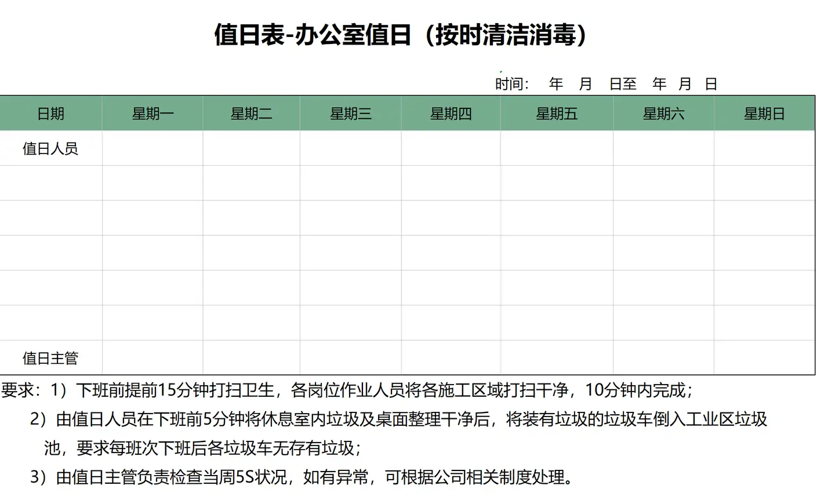The height and width of the screenshot is (504, 835).
Task: Select the 星期三 header cell
Action: tap(350, 114)
